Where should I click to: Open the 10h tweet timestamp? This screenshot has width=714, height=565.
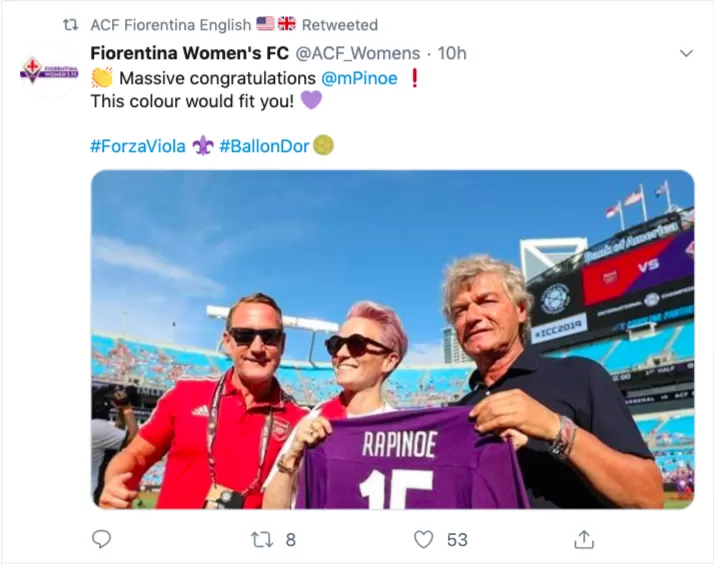point(452,53)
